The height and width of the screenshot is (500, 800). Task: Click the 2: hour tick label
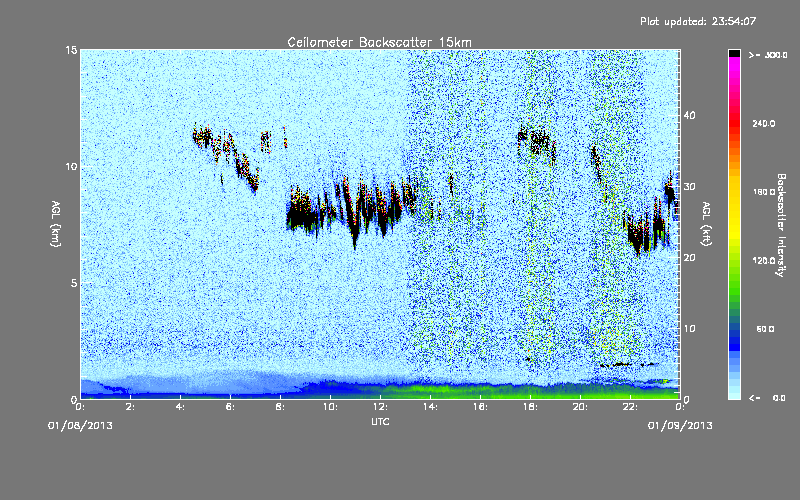coord(130,407)
